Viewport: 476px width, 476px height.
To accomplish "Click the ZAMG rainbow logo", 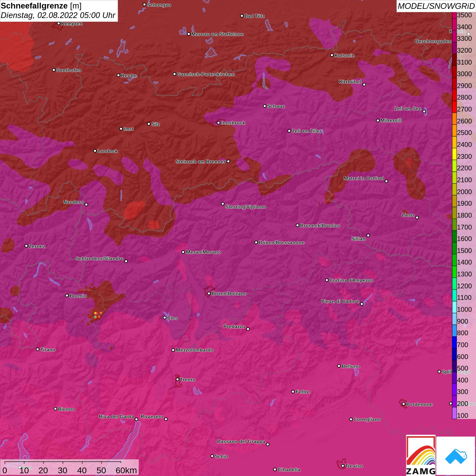I will [421, 456].
